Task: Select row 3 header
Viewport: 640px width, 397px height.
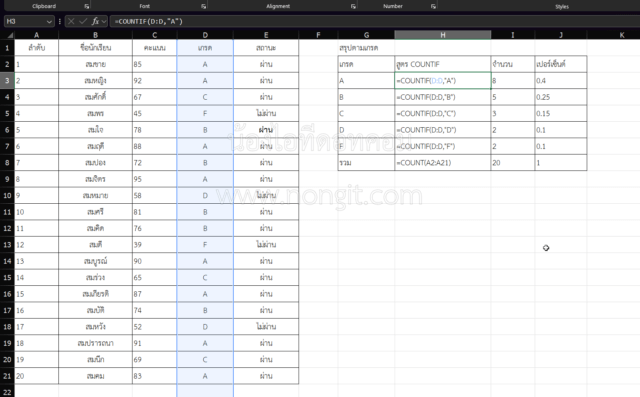Action: click(x=7, y=80)
